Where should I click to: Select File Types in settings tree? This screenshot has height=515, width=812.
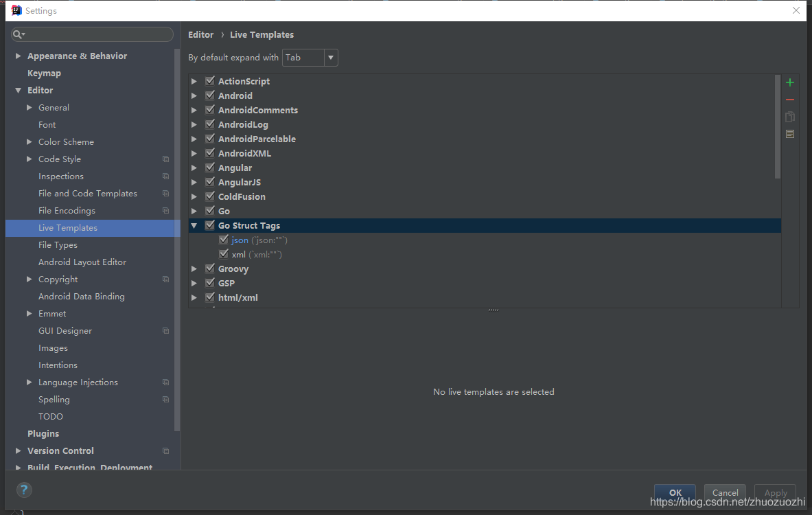[x=58, y=245]
